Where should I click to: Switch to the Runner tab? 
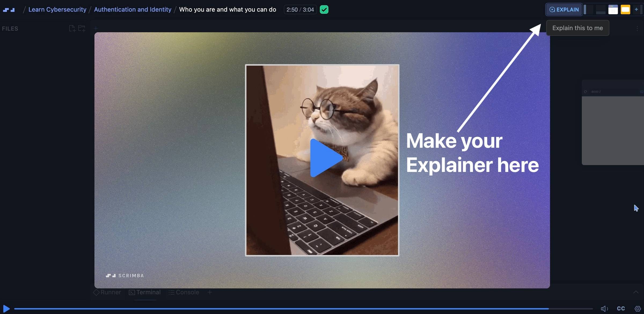pyautogui.click(x=107, y=292)
